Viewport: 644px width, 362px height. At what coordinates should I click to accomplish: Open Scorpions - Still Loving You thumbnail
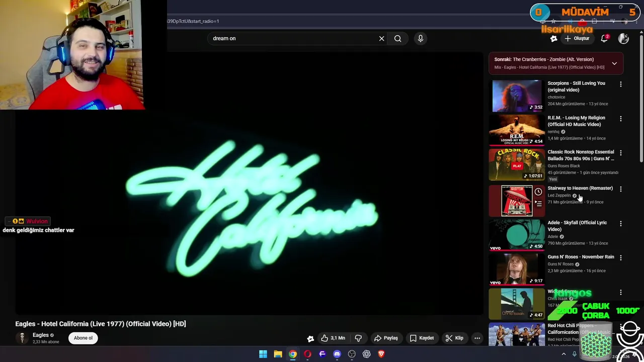tap(517, 96)
